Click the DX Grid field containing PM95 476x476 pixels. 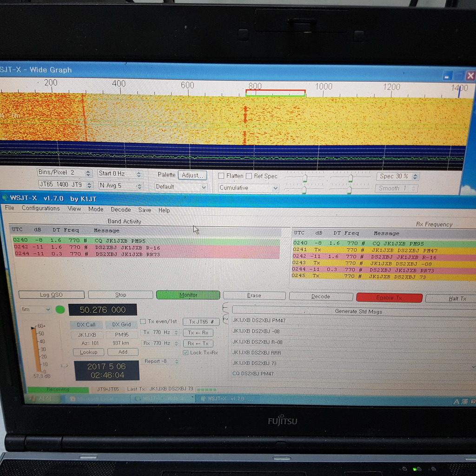121,335
